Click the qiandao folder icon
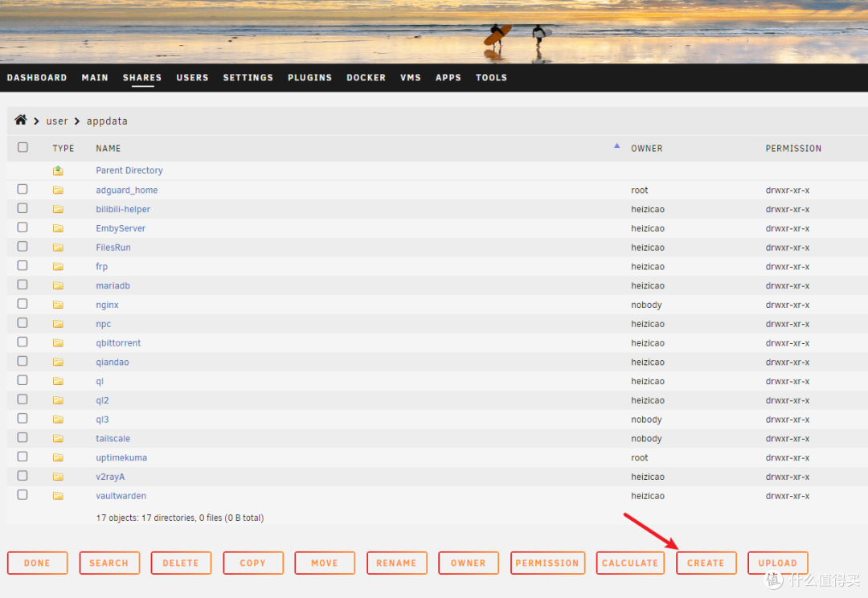The width and height of the screenshot is (868, 598). (x=58, y=362)
